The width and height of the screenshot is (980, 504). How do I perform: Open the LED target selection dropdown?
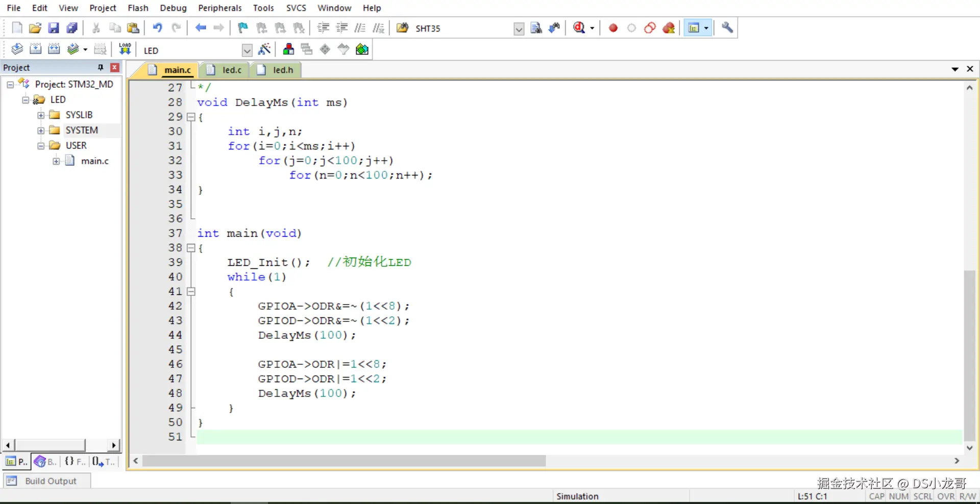[247, 50]
